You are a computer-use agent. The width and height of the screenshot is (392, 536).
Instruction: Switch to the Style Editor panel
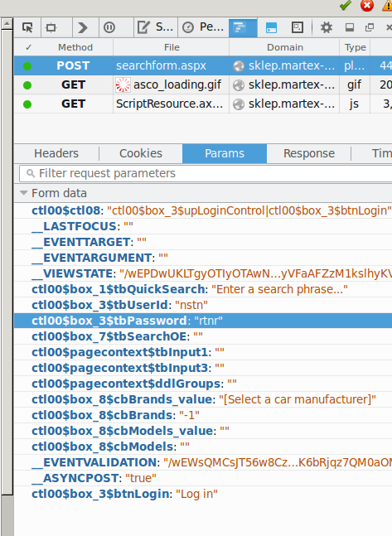pos(156,27)
